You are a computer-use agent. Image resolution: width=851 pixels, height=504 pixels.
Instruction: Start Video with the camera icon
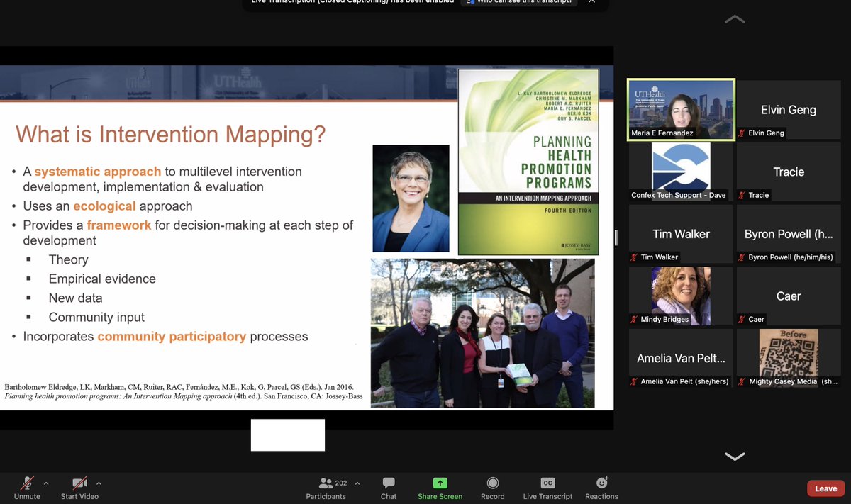[x=79, y=487]
